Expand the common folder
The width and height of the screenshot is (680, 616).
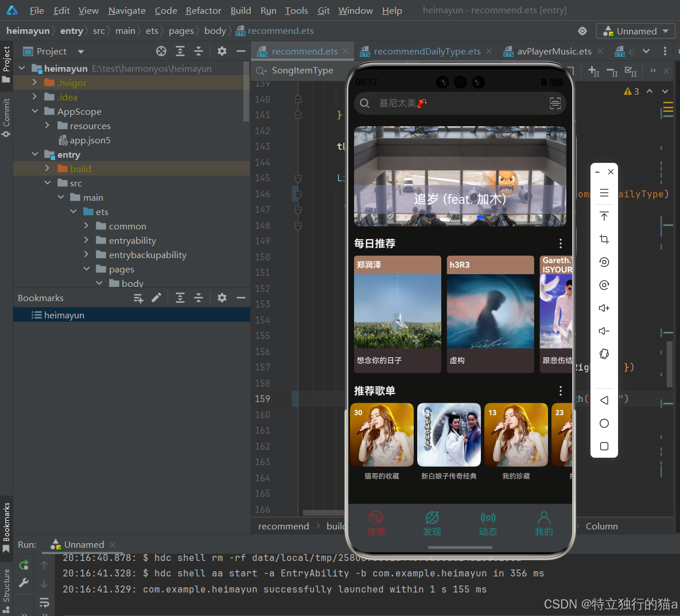point(86,226)
